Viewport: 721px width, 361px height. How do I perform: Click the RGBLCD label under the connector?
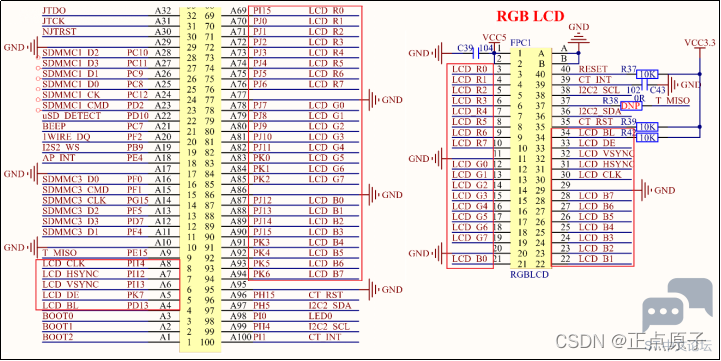click(x=529, y=275)
